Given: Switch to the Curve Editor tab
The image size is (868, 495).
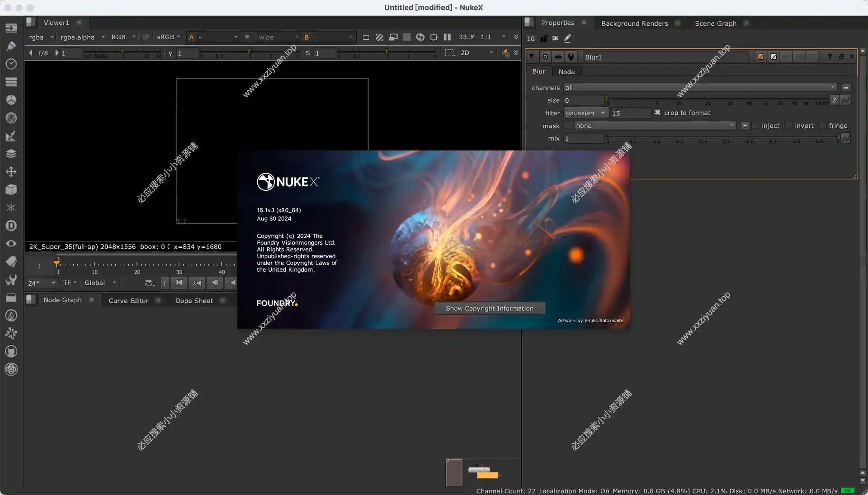Looking at the screenshot, I should (x=128, y=301).
